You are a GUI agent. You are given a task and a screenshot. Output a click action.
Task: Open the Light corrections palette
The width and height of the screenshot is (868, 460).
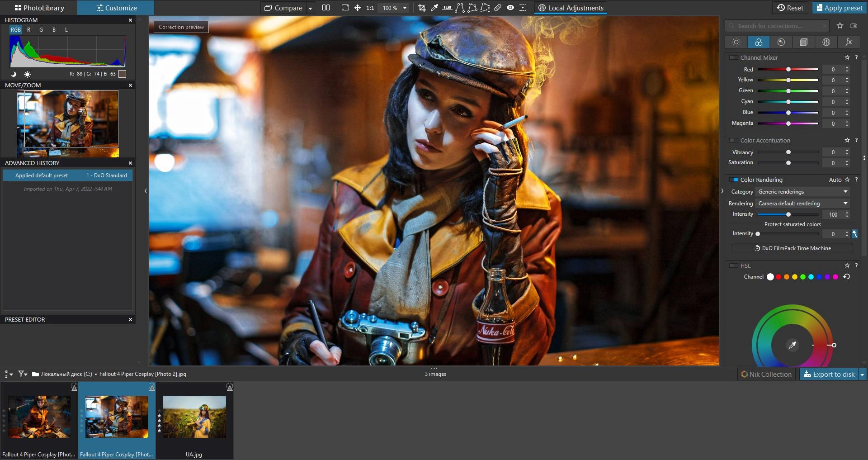point(736,42)
